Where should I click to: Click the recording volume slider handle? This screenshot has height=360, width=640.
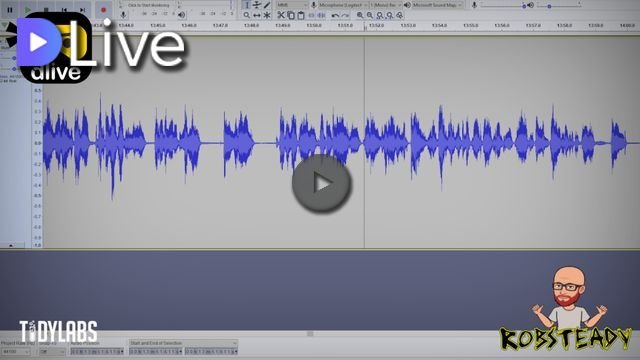524,6
